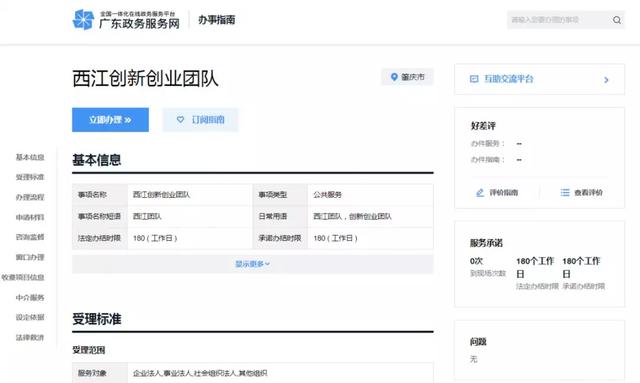Click the Guangdong government service site logo

(x=126, y=20)
